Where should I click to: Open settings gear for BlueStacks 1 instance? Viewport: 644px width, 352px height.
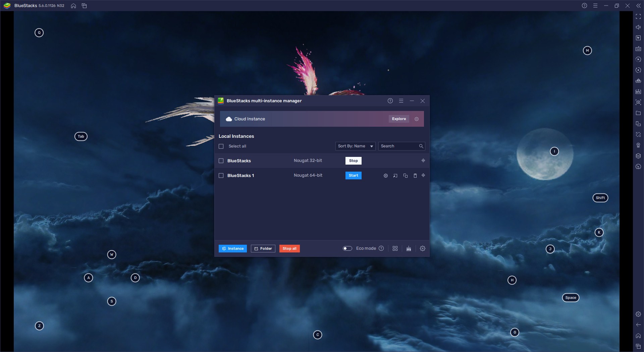click(386, 176)
